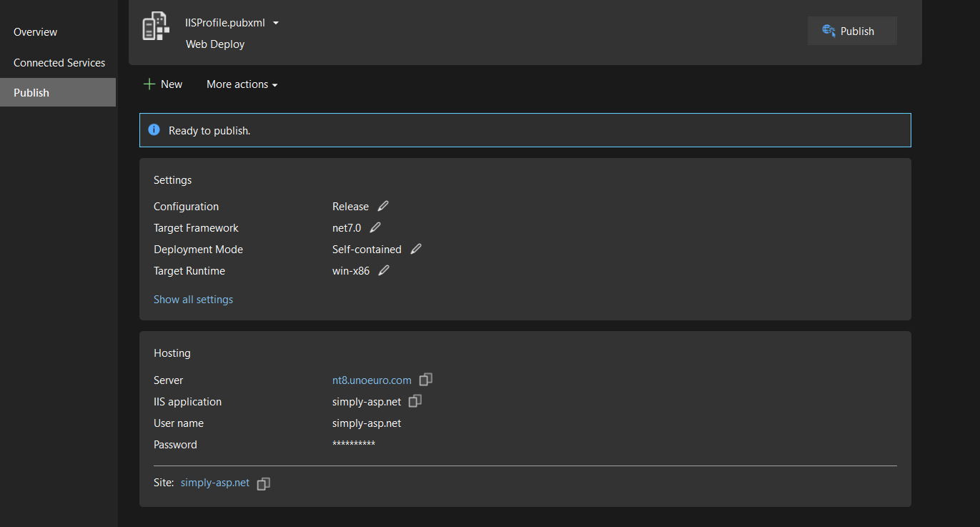Edit Deployment Mode Self-contained setting
Viewport: 980px width, 527px height.
click(x=416, y=249)
